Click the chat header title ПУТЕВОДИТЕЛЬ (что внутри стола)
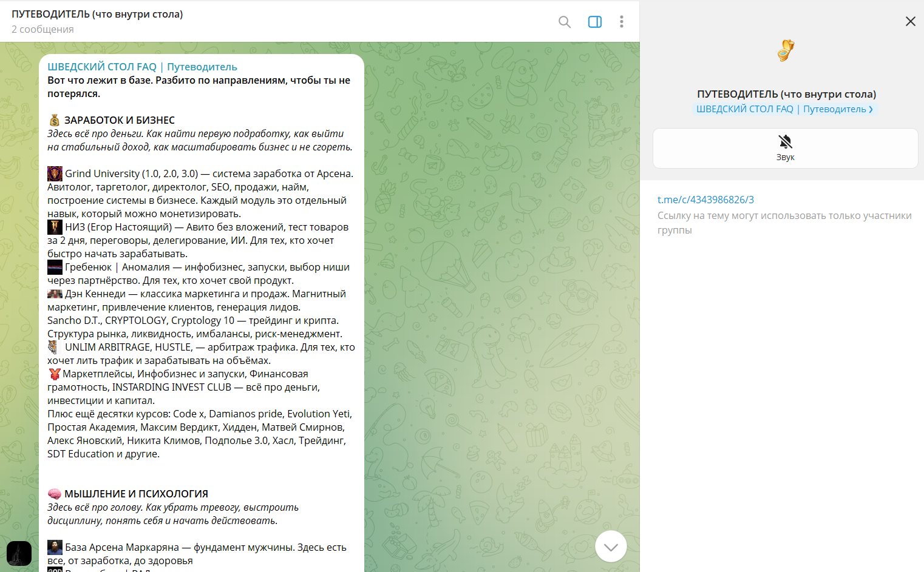924x572 pixels. pos(97,14)
